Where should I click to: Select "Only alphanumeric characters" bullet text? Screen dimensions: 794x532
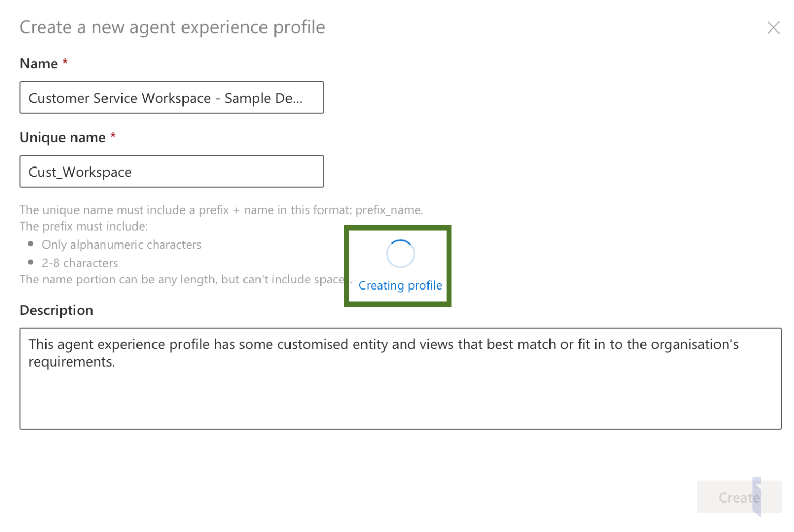[121, 245]
